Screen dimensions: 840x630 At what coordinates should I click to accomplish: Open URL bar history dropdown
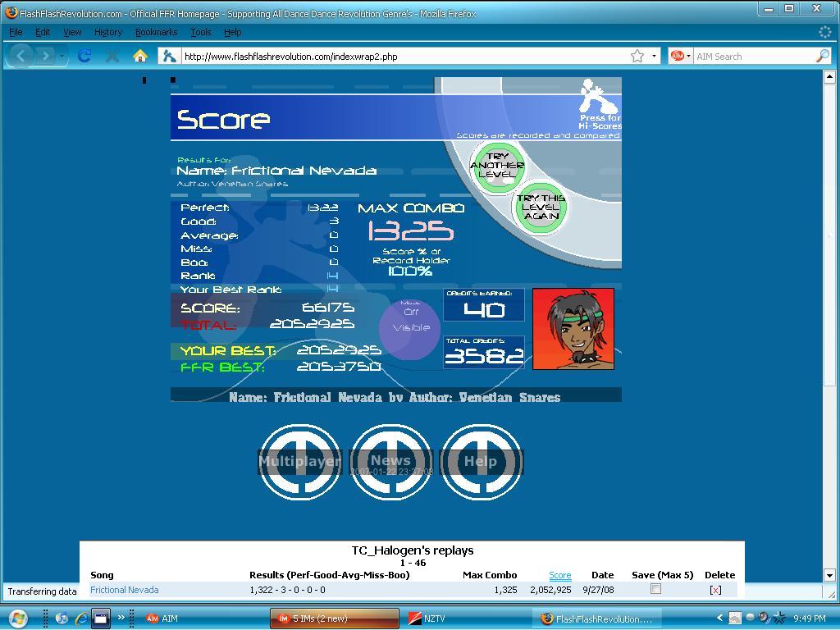coord(654,56)
